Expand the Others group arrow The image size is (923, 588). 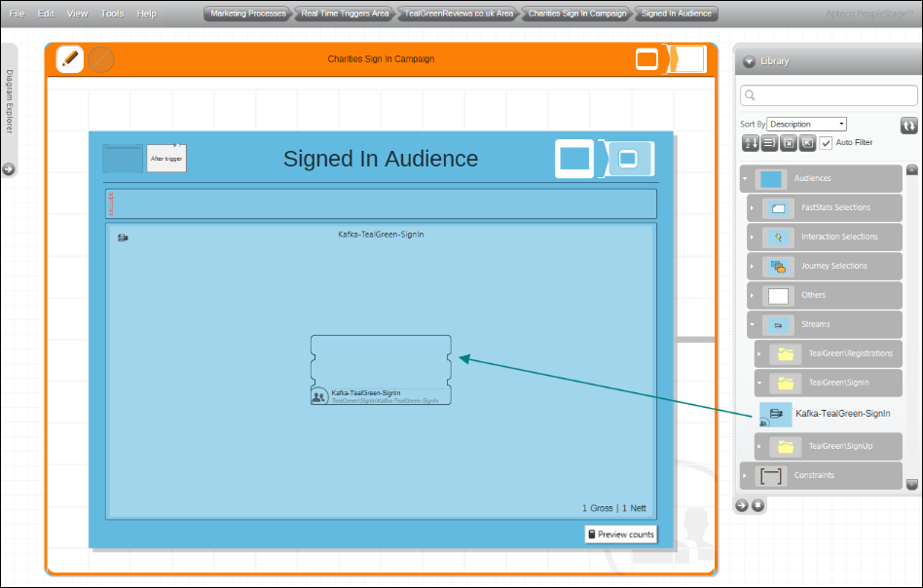[753, 296]
